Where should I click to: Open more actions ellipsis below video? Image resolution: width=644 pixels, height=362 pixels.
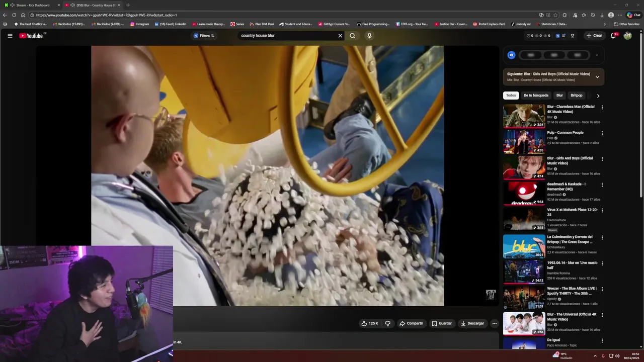[x=495, y=323]
